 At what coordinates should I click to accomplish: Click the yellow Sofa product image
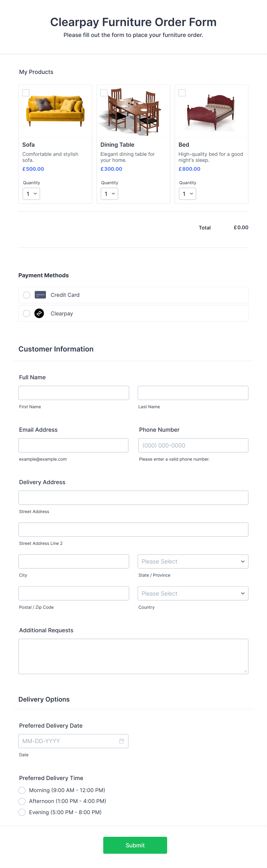[55, 111]
